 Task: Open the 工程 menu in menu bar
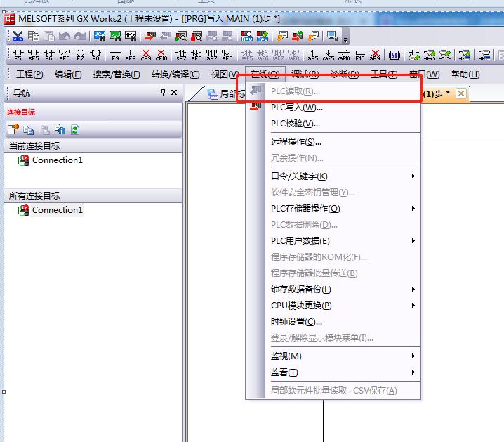point(29,74)
